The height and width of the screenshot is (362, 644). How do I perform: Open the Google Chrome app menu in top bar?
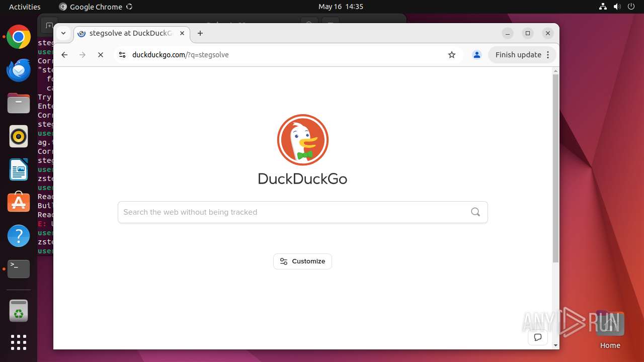click(96, 7)
